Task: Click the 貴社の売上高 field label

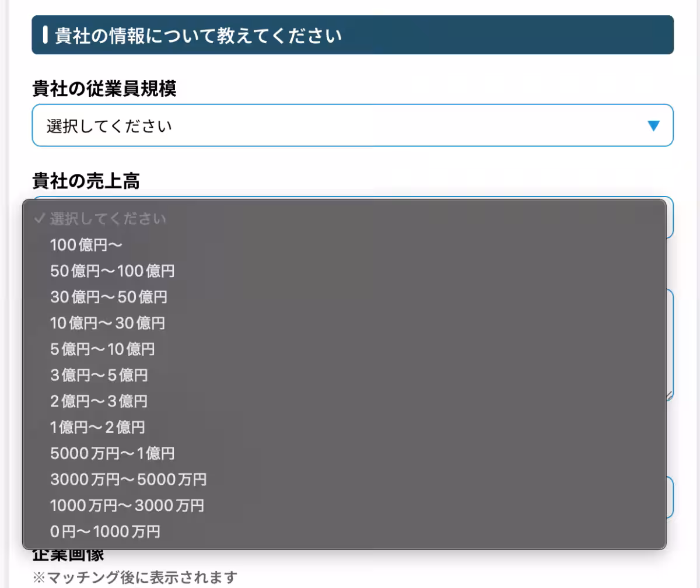Action: (x=86, y=181)
